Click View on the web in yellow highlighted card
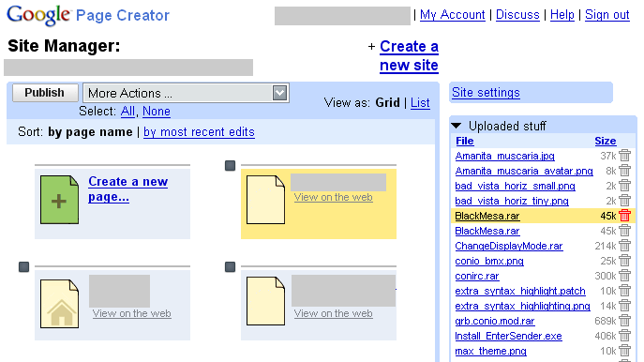Screen dimensions: 644x362 point(333,197)
